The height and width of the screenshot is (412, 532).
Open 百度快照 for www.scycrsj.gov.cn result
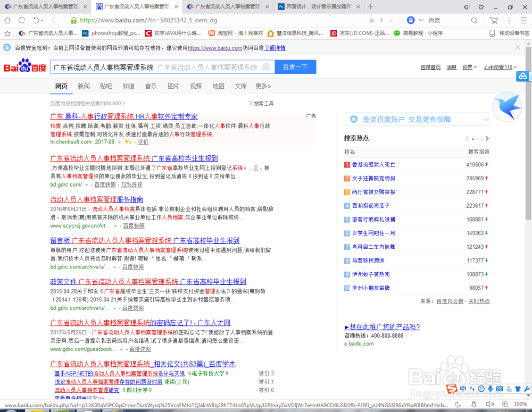[x=134, y=226]
